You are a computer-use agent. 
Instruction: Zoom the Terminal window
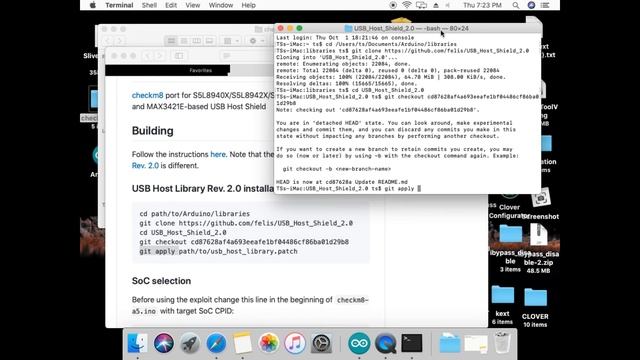(x=299, y=28)
